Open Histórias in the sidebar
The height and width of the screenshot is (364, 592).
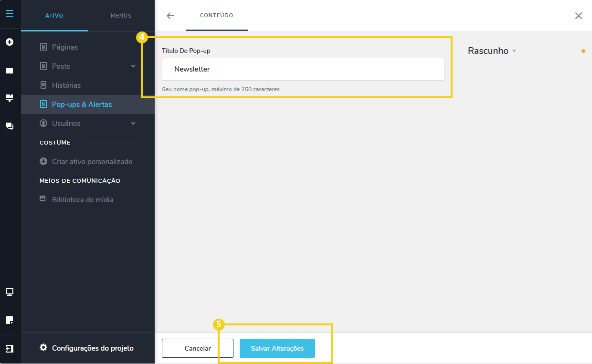(66, 85)
